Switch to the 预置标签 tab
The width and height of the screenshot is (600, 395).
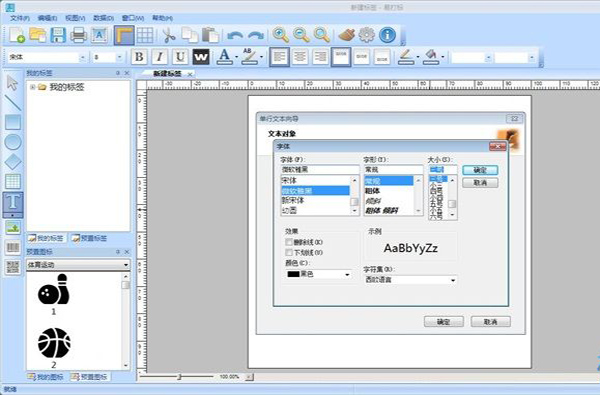coord(90,238)
